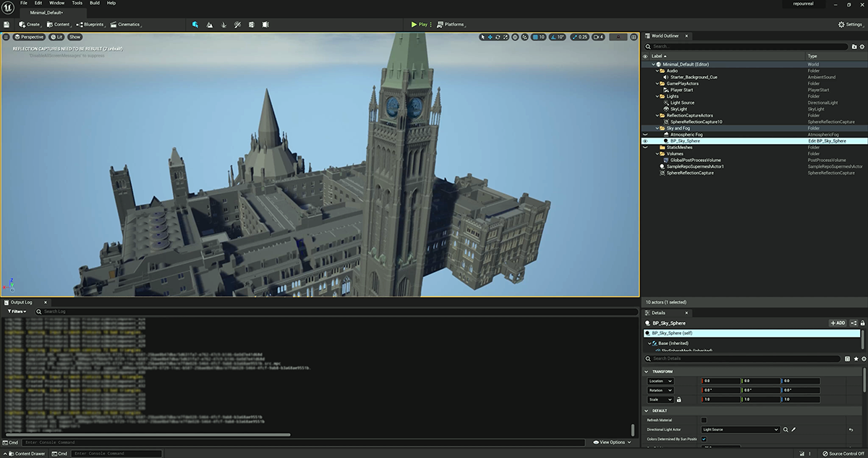This screenshot has height=458, width=868.
Task: Uncheck Colors Determined By Sun Position
Action: [x=704, y=438]
